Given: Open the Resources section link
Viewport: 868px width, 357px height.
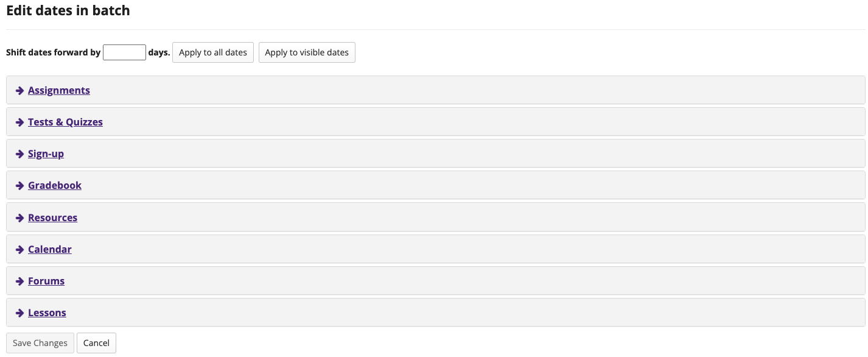Looking at the screenshot, I should [x=52, y=217].
